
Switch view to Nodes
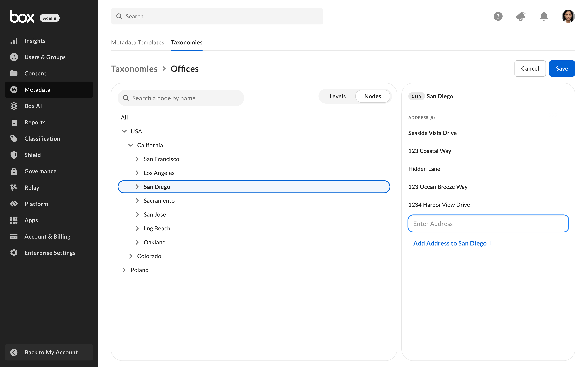click(373, 96)
